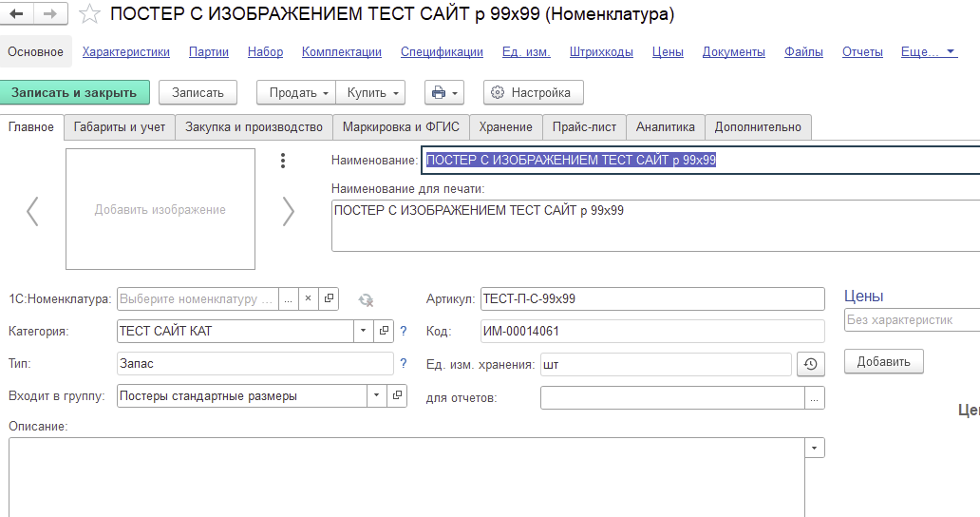Show previous image with left chevron
Viewport: 980px width, 517px height.
click(32, 211)
